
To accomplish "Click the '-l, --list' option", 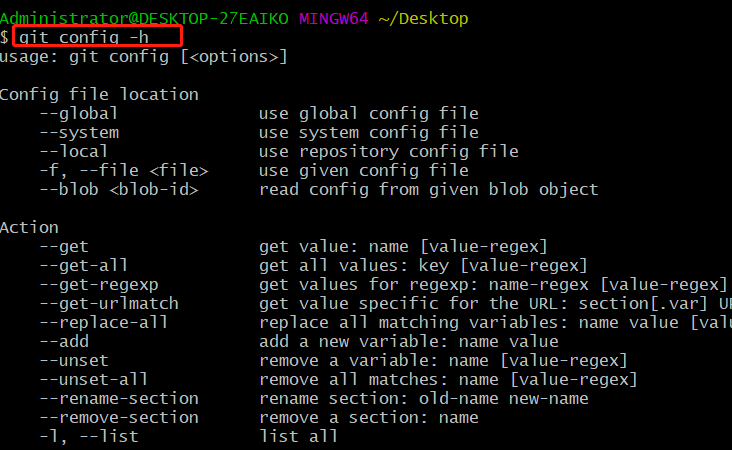I will 89,436.
